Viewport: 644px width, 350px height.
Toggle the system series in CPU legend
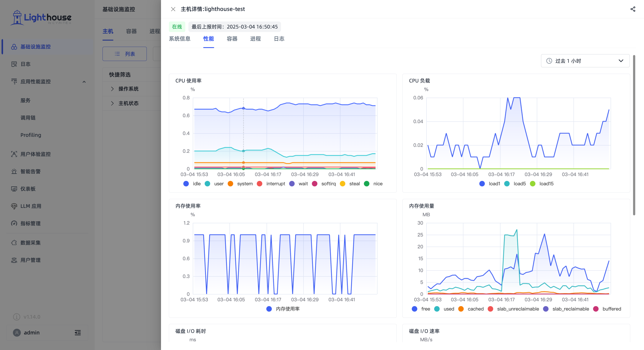click(x=240, y=184)
